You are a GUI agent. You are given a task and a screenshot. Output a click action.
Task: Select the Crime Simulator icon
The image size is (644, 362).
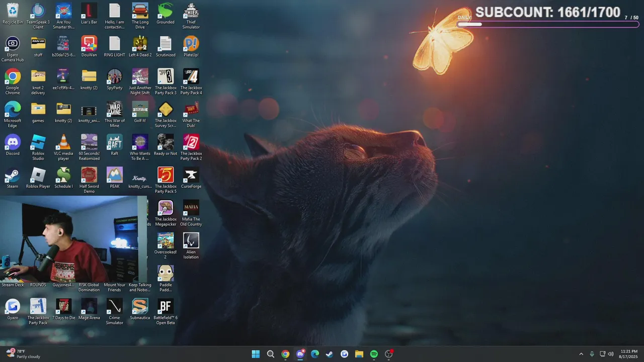coord(115,311)
